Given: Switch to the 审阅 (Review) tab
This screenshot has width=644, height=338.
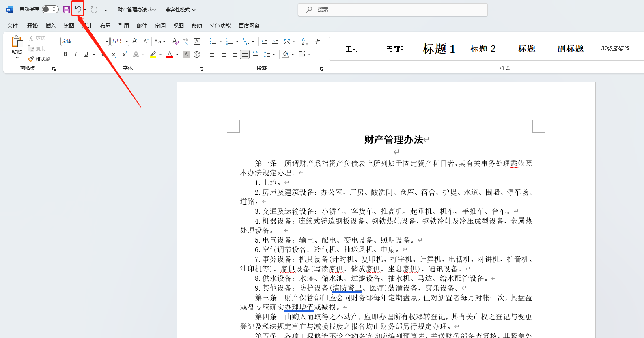Looking at the screenshot, I should [160, 26].
